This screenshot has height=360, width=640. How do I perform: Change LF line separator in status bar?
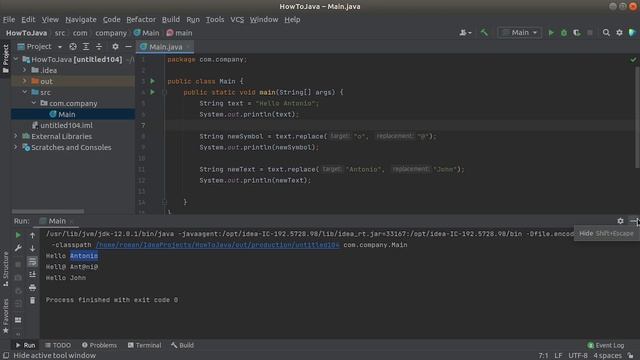[x=558, y=356]
